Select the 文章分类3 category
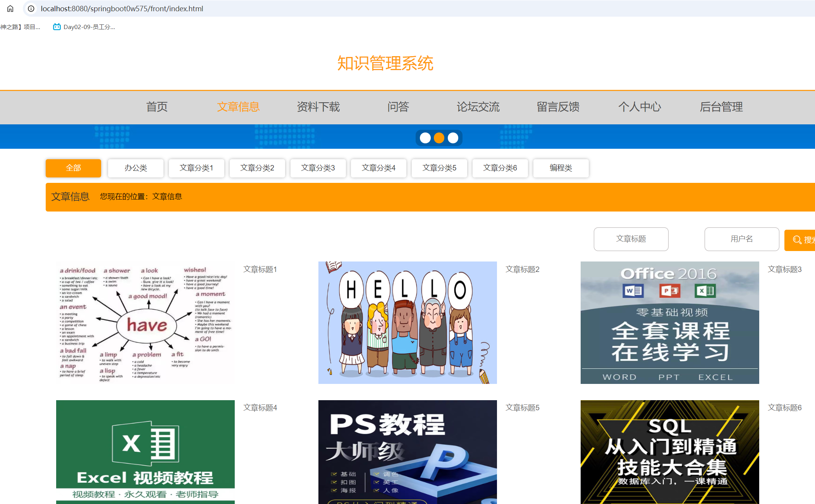 [318, 168]
